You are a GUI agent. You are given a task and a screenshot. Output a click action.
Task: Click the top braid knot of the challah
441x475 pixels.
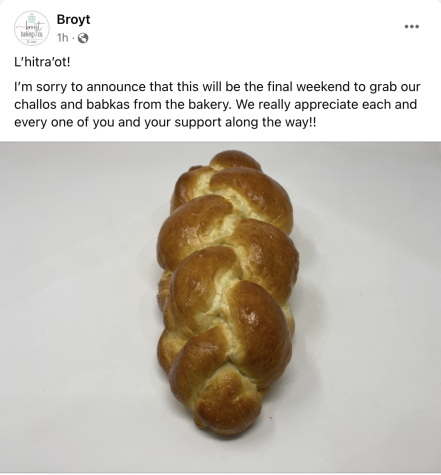(x=235, y=160)
